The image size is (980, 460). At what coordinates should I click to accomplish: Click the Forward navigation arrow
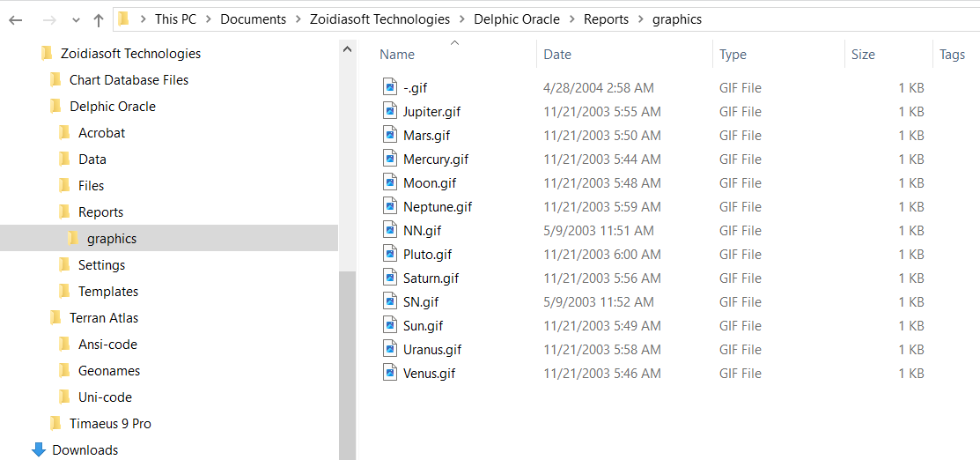49,19
